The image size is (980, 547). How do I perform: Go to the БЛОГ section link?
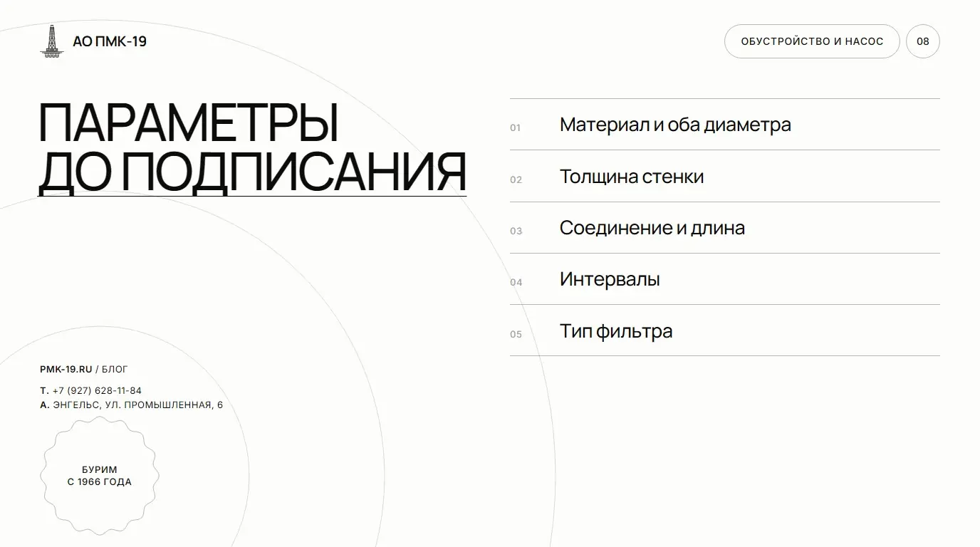[115, 369]
